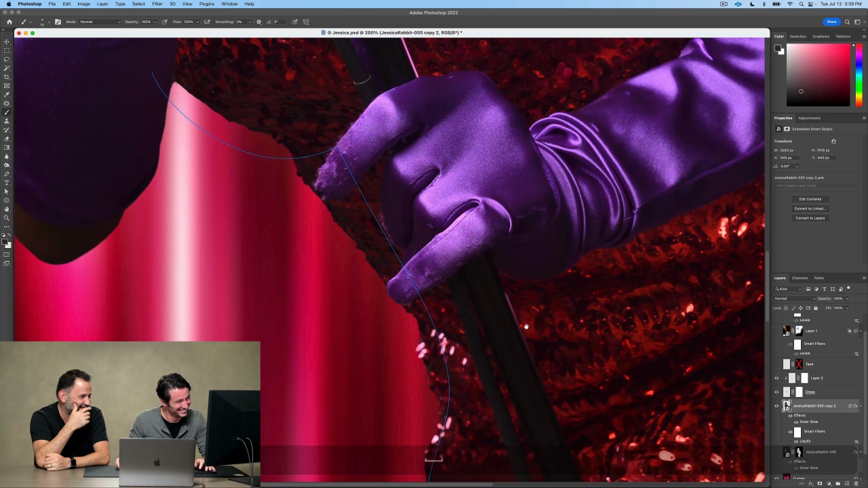868x488 pixels.
Task: Click the color picker field
Action: (x=818, y=75)
